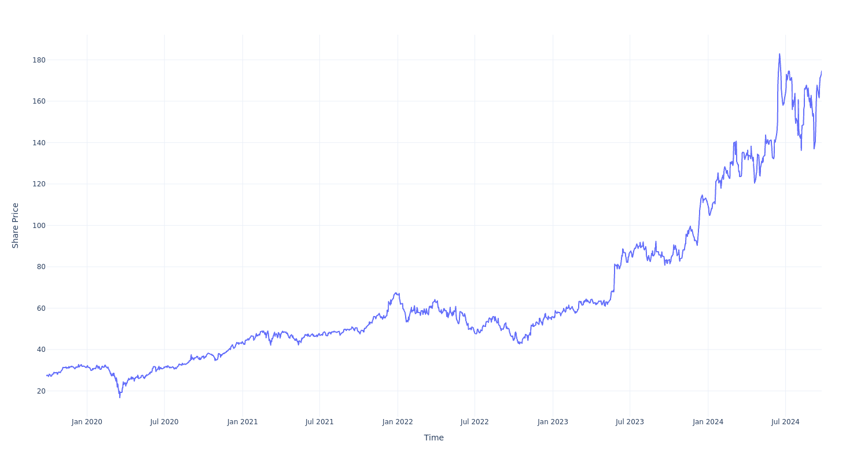Screen dimensions: 868x463
Task: Click the 80 tick on the price axis
Action: 41,267
